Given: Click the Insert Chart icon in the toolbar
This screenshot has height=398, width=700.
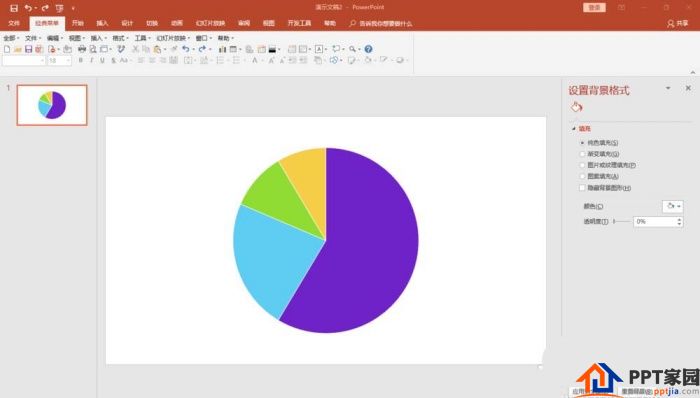Looking at the screenshot, I should pyautogui.click(x=222, y=49).
